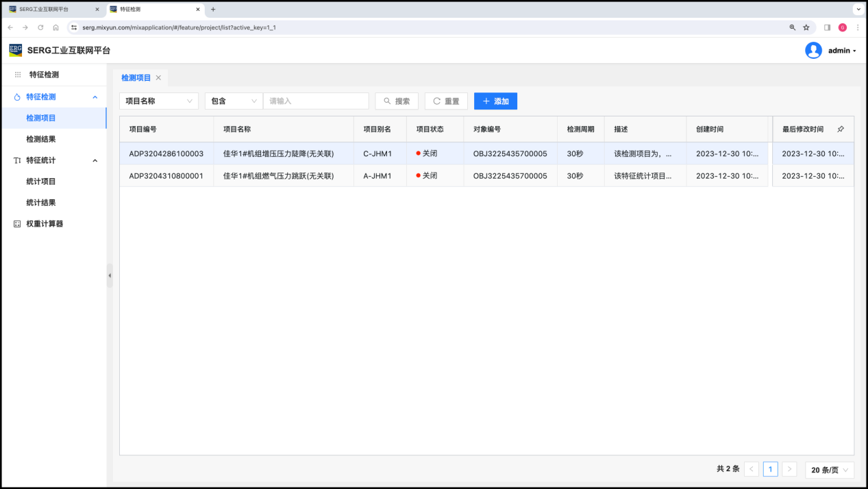Open the 项目名称 field dropdown
Screen dimensions: 868x489
click(159, 101)
